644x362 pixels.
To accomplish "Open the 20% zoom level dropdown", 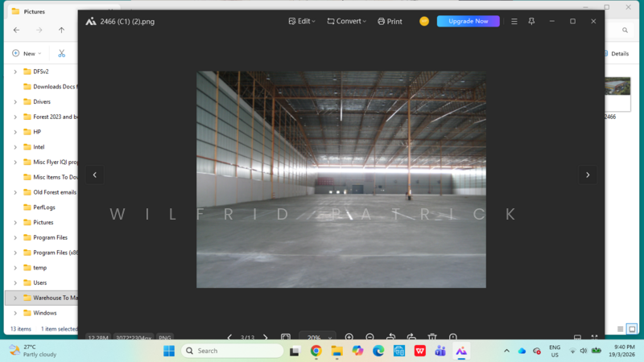I will (317, 338).
